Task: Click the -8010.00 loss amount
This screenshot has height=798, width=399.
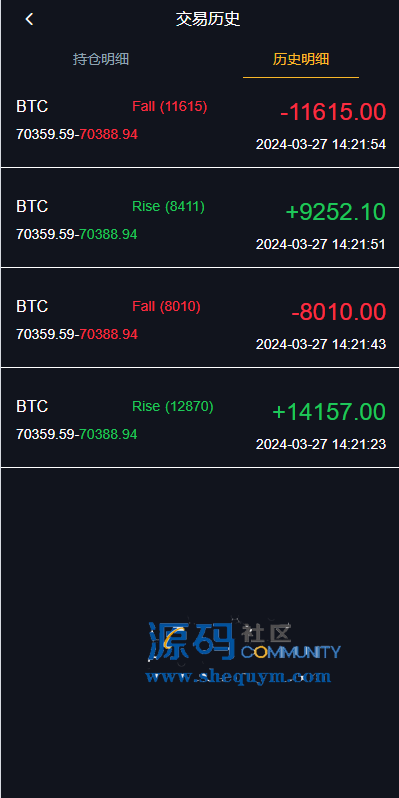Action: pos(338,311)
